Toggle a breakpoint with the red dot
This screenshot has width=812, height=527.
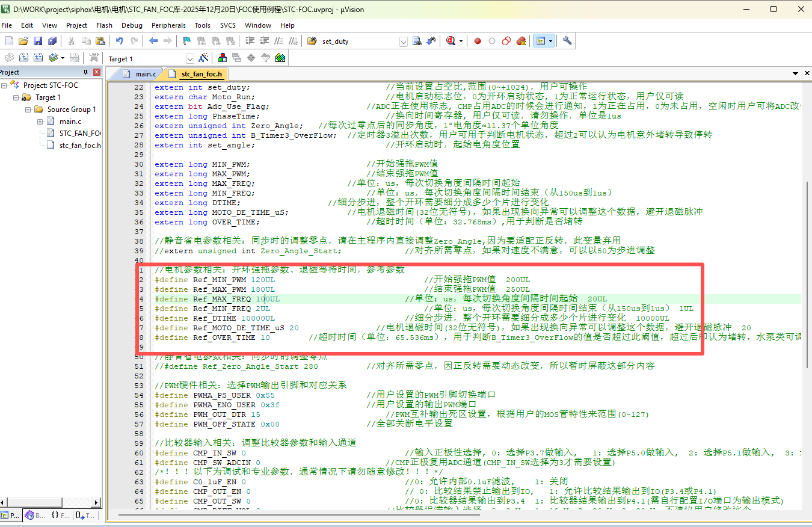478,41
